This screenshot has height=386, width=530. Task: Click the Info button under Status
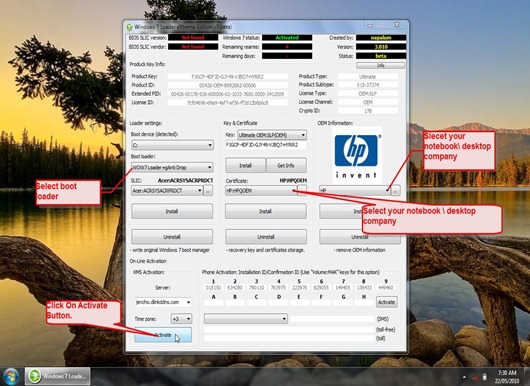point(380,65)
